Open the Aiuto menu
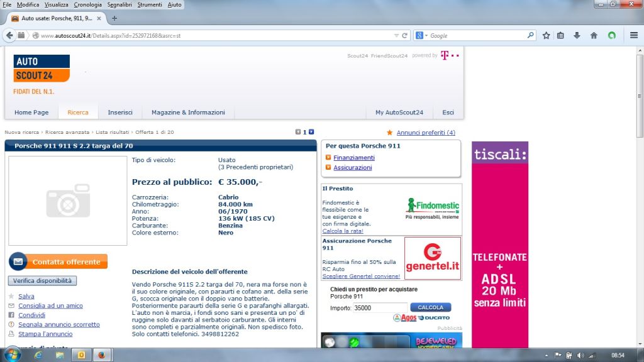Viewport: 644px width, 362px height. tap(175, 4)
